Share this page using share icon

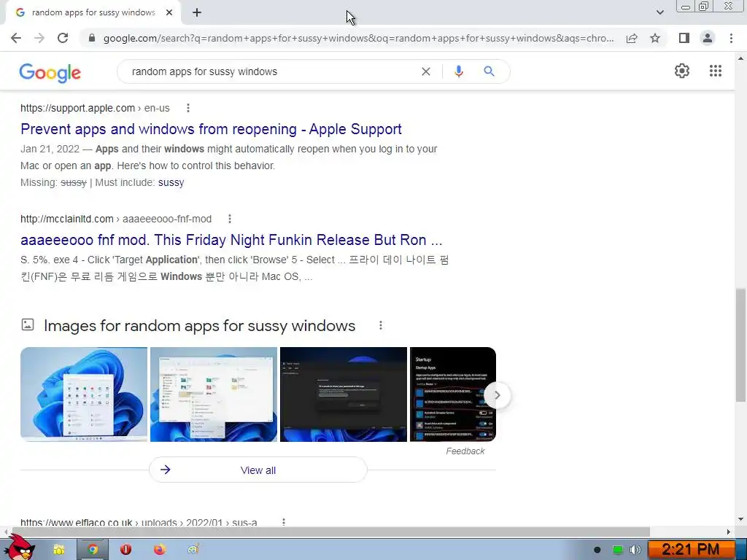tap(632, 38)
